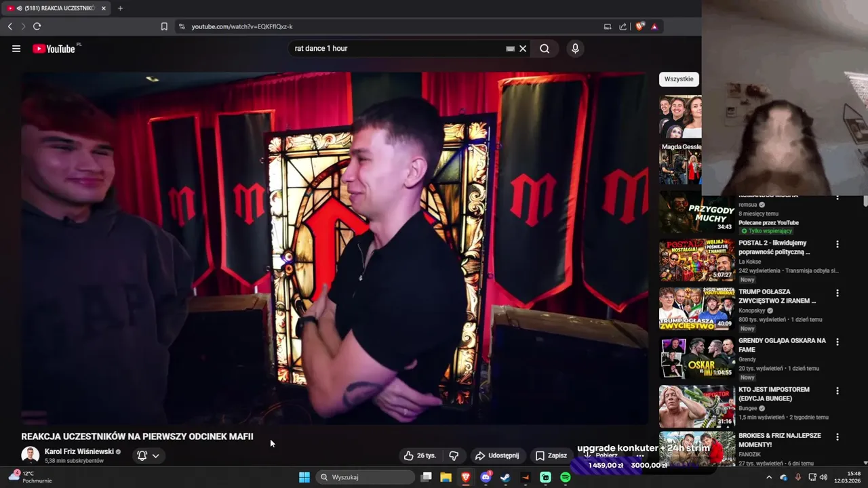868x488 pixels.
Task: Toggle notification bell for channel
Action: tap(142, 455)
